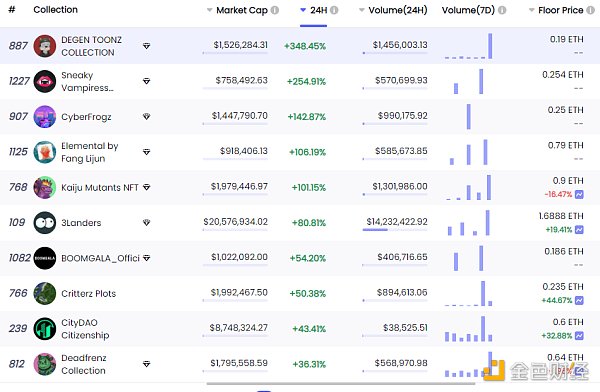The width and height of the screenshot is (600, 392).
Task: Open Elemental by Fang Lijun avatar
Action: 45,152
